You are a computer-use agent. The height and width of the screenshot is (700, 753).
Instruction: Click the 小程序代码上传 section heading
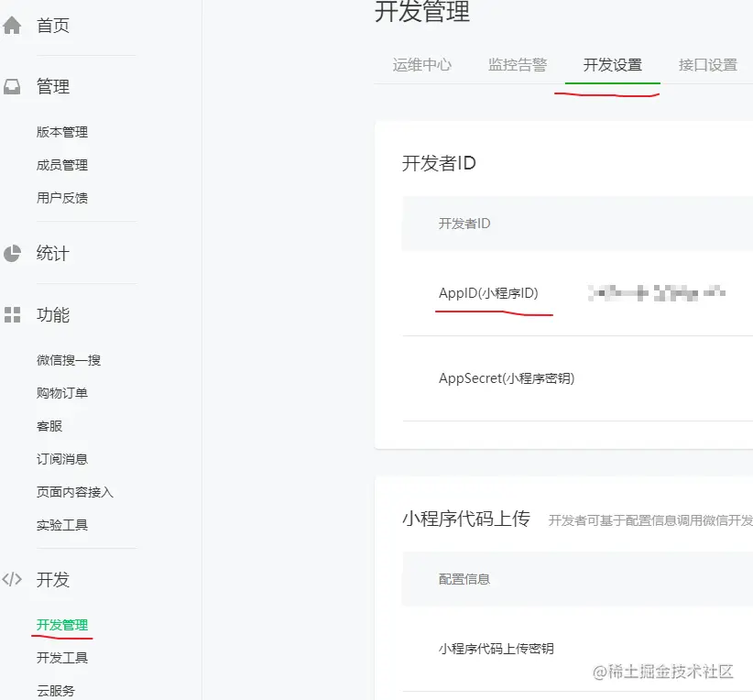click(x=466, y=519)
